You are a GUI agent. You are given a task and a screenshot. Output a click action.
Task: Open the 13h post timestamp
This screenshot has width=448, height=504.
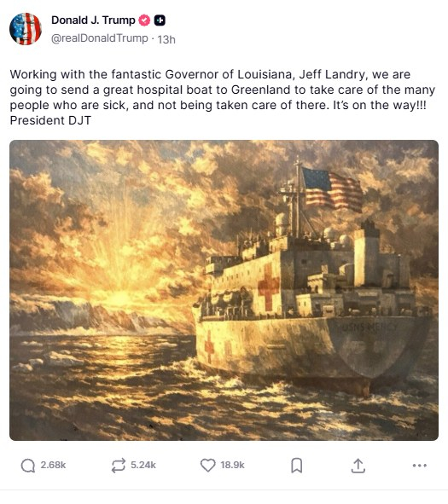tap(166, 39)
